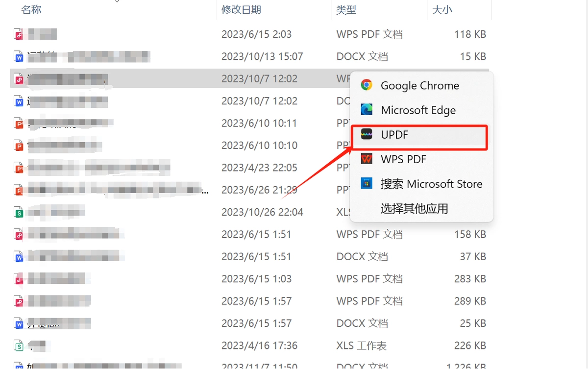The image size is (588, 369).
Task: Sort by 大小 column header
Action: coord(442,9)
